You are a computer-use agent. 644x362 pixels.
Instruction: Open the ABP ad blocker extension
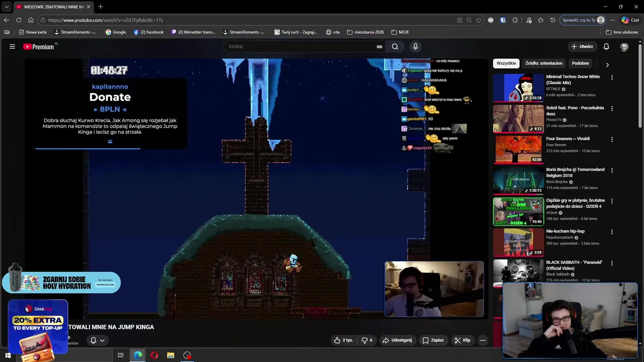[x=491, y=20]
